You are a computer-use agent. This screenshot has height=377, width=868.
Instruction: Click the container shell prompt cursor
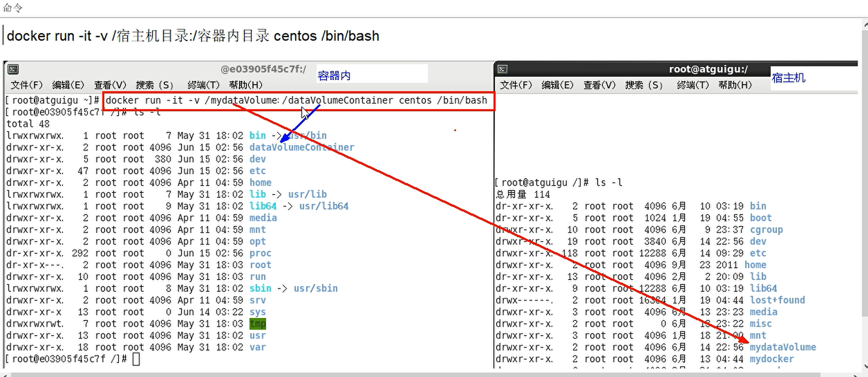[136, 359]
